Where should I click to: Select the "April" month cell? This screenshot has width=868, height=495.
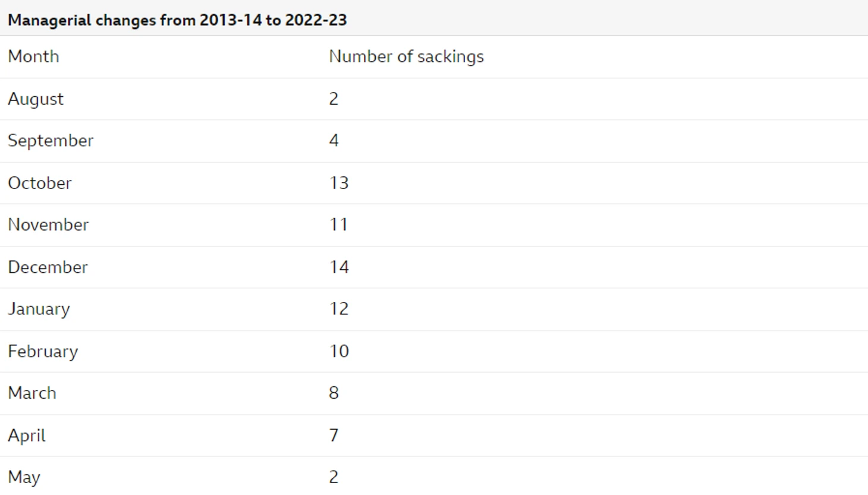tap(27, 436)
